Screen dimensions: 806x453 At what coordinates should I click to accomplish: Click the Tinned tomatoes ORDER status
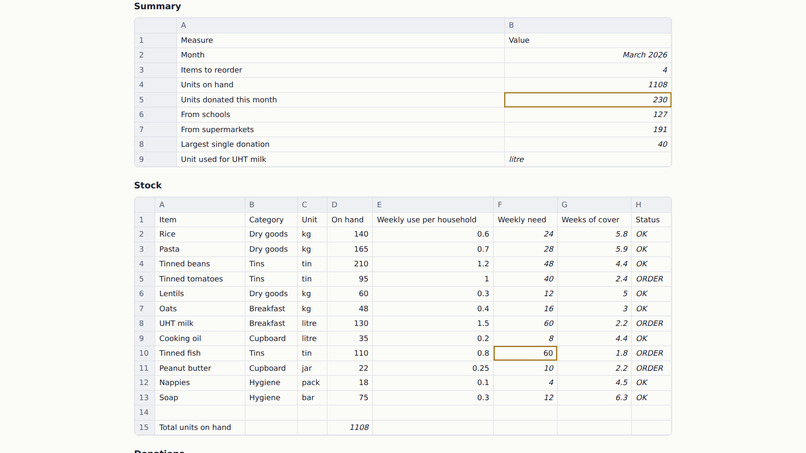click(651, 279)
